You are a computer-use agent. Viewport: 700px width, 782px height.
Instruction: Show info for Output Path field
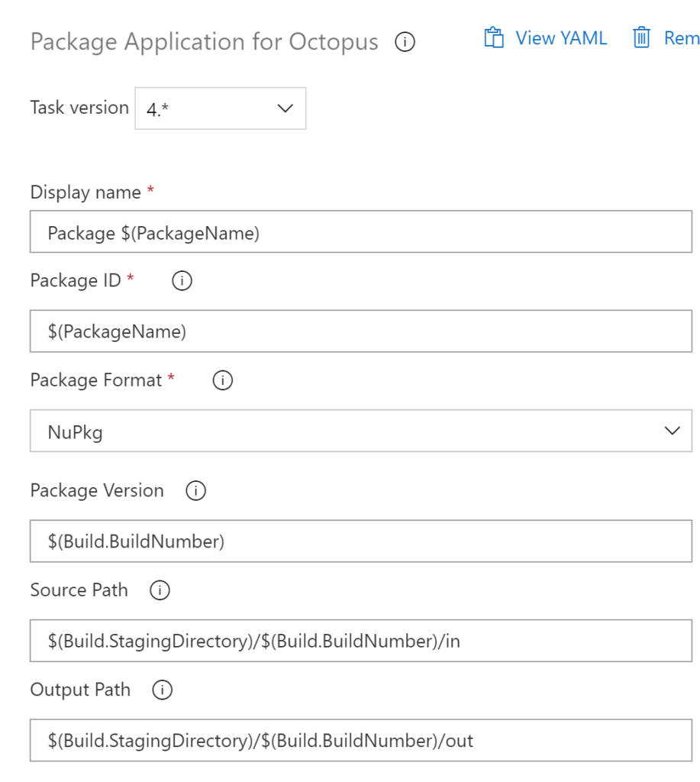click(x=163, y=690)
